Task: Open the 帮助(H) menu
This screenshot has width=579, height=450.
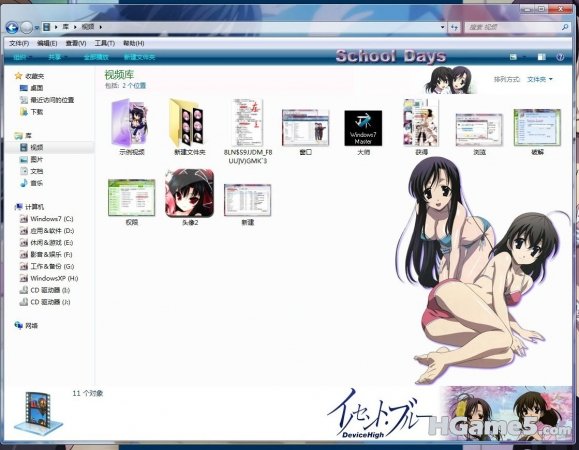Action: click(x=133, y=43)
